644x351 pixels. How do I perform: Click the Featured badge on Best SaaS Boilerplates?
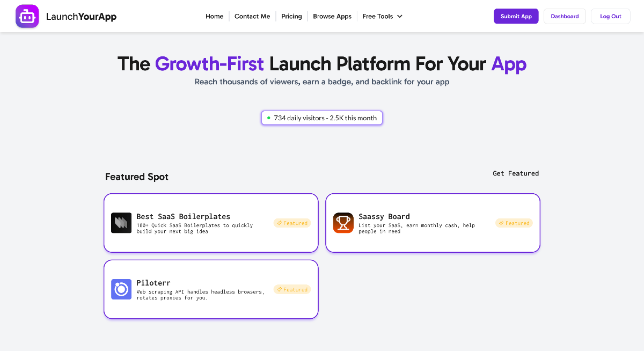pyautogui.click(x=292, y=223)
